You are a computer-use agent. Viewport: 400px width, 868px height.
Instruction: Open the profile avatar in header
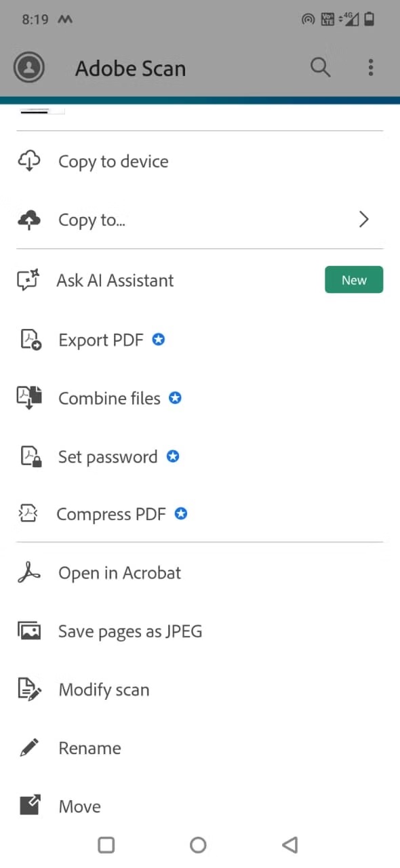[x=29, y=67]
